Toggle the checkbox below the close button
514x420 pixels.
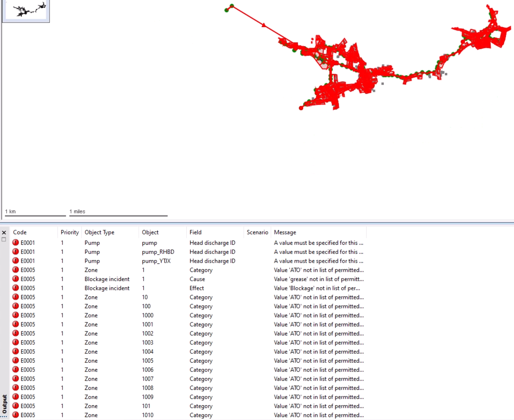coord(4,240)
